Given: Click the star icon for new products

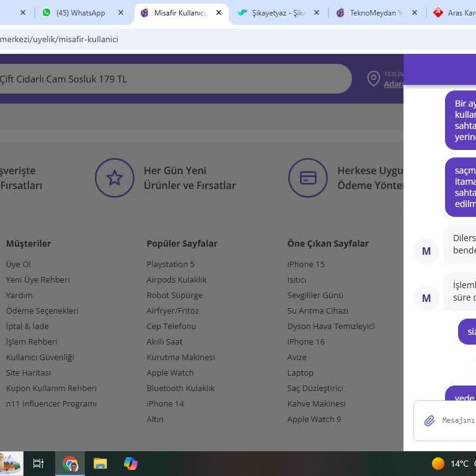Looking at the screenshot, I should [115, 178].
